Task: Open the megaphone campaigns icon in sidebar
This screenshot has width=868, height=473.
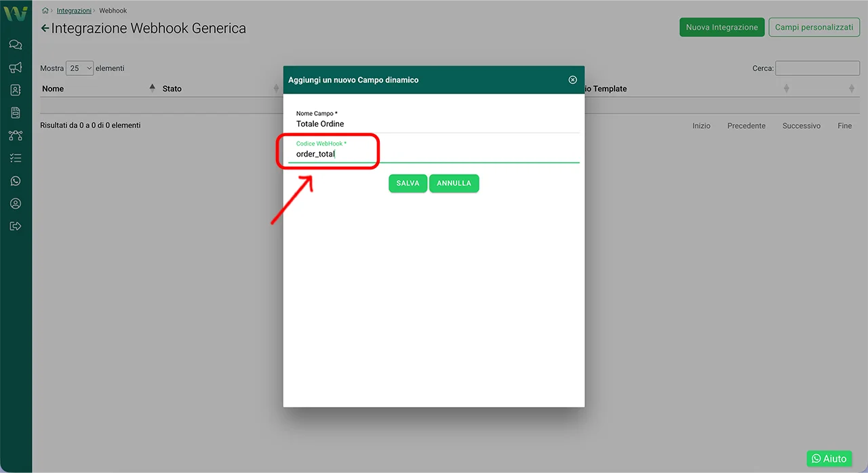Action: (x=16, y=68)
